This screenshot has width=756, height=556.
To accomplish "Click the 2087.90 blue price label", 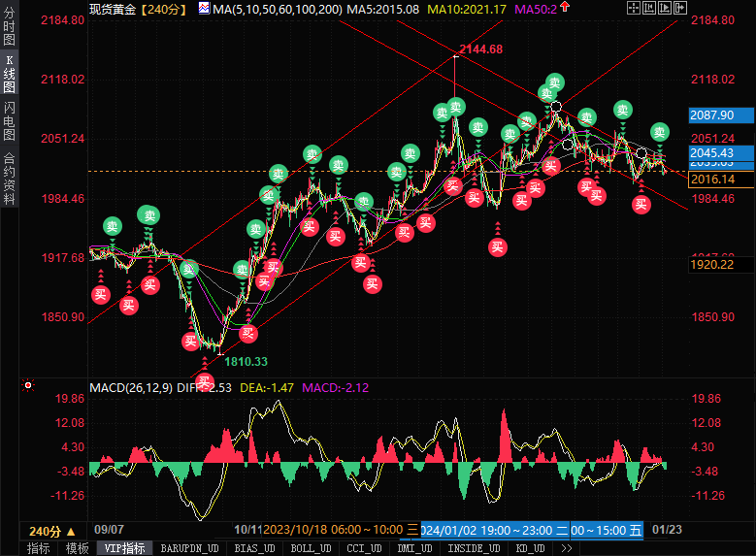I will [710, 114].
